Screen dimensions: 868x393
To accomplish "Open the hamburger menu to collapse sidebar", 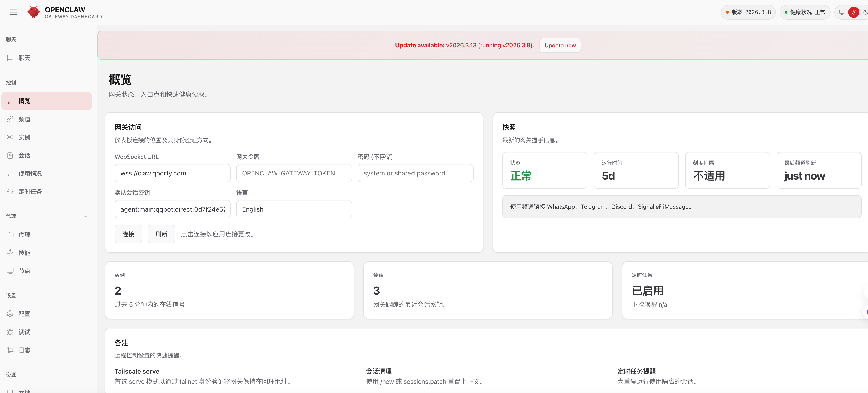I will [13, 12].
